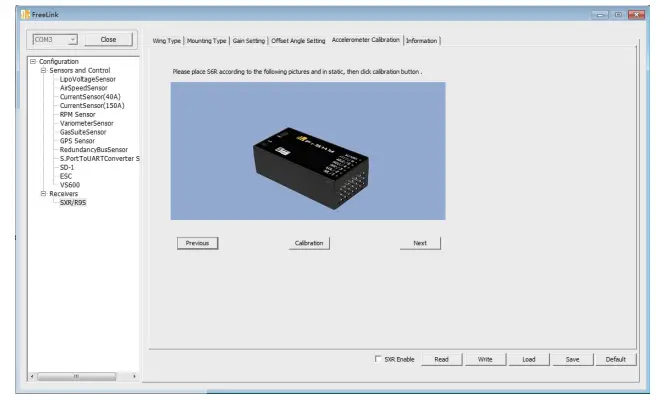664x405 pixels.
Task: Select SXR/R9S receiver in the tree
Action: [x=73, y=202]
